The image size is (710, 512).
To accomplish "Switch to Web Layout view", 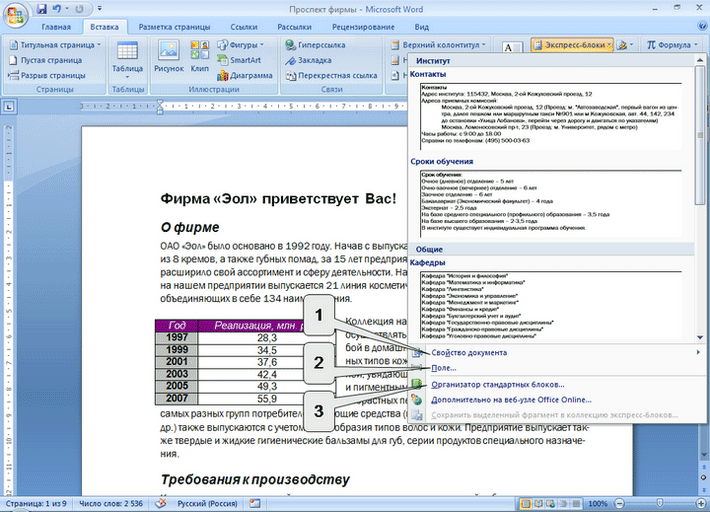I will (550, 503).
